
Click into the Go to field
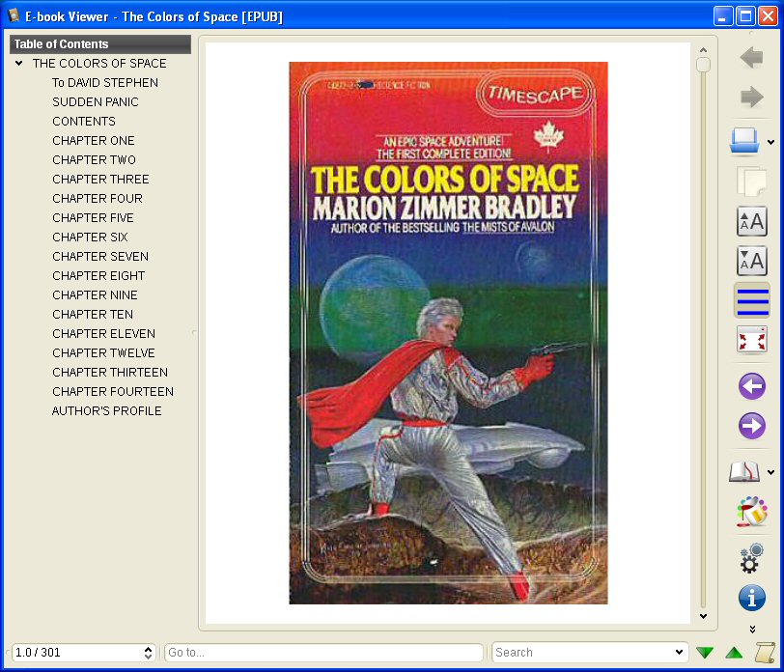point(323,653)
